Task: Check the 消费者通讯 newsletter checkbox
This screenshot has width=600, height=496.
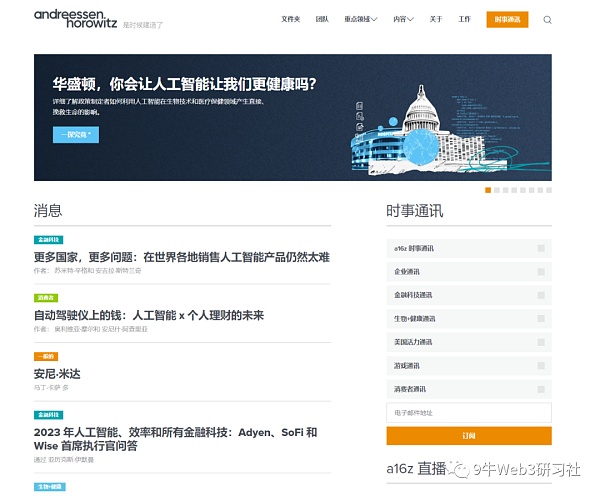Action: click(541, 389)
